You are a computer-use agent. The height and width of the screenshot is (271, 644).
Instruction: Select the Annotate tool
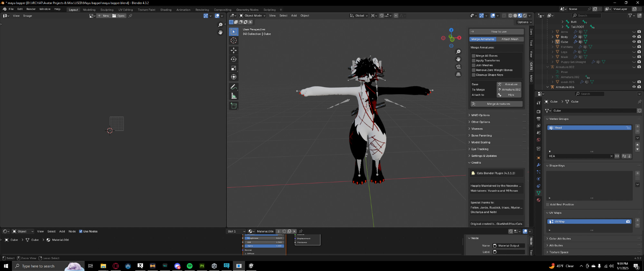[234, 87]
